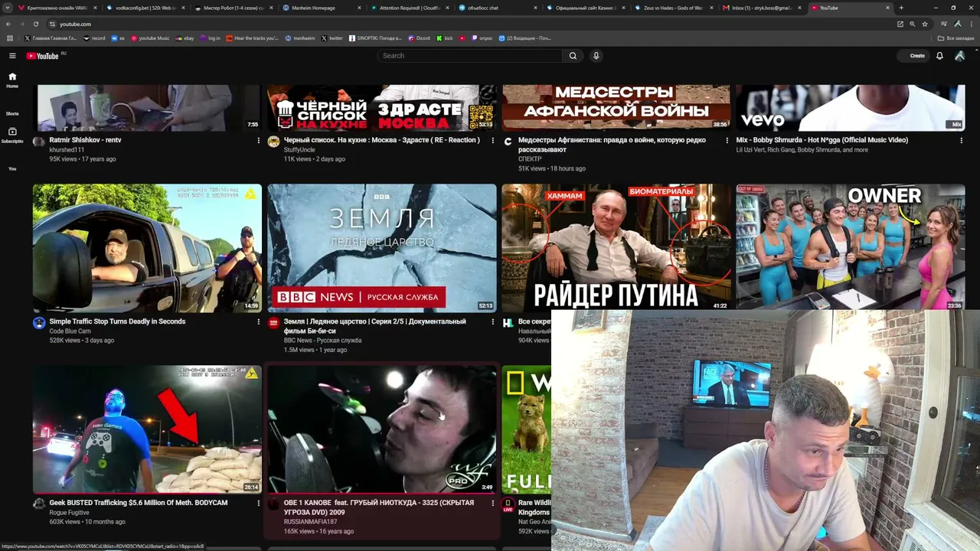Viewport: 980px width, 551px height.
Task: Open the tab search dropdown arrow
Action: click(x=9, y=8)
